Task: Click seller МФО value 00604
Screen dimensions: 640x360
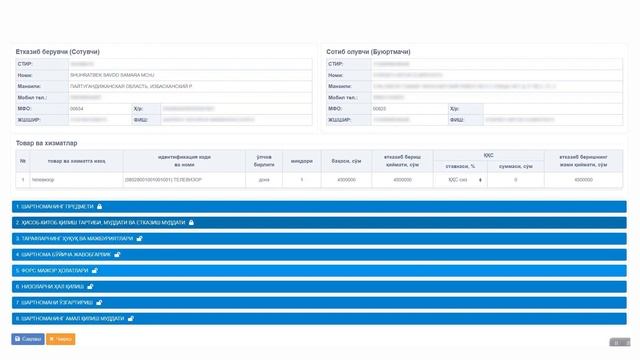Action: [x=77, y=109]
